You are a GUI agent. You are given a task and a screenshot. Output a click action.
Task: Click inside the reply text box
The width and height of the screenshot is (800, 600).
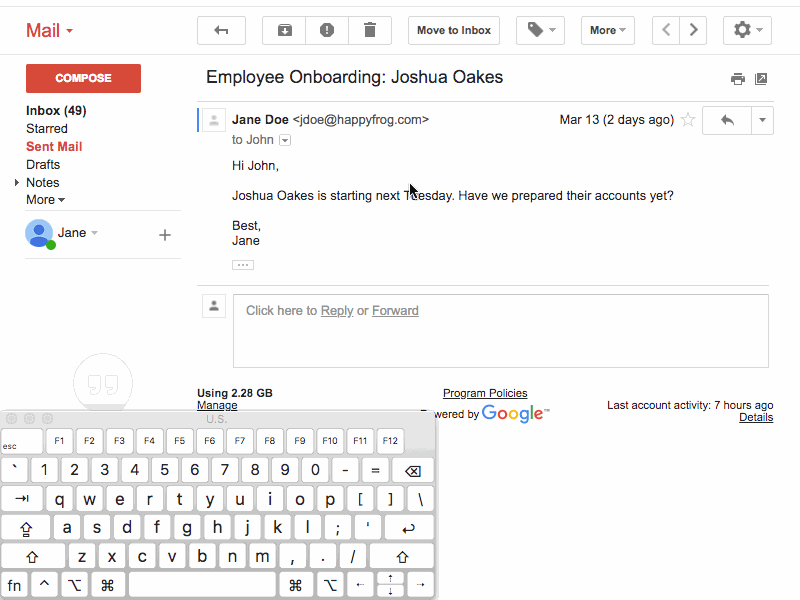click(x=501, y=331)
